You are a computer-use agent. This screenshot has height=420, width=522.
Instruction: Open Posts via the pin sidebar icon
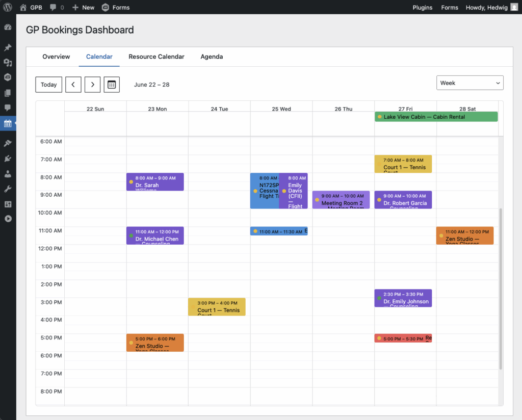coord(8,46)
